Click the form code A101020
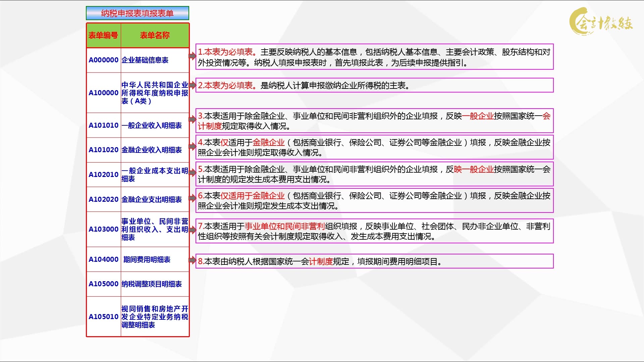Viewport: 644px width, 362px height. point(103,150)
